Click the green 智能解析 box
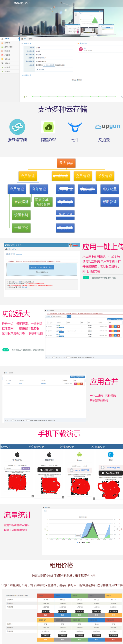Viewport: 123px width, 644px height. point(21,202)
